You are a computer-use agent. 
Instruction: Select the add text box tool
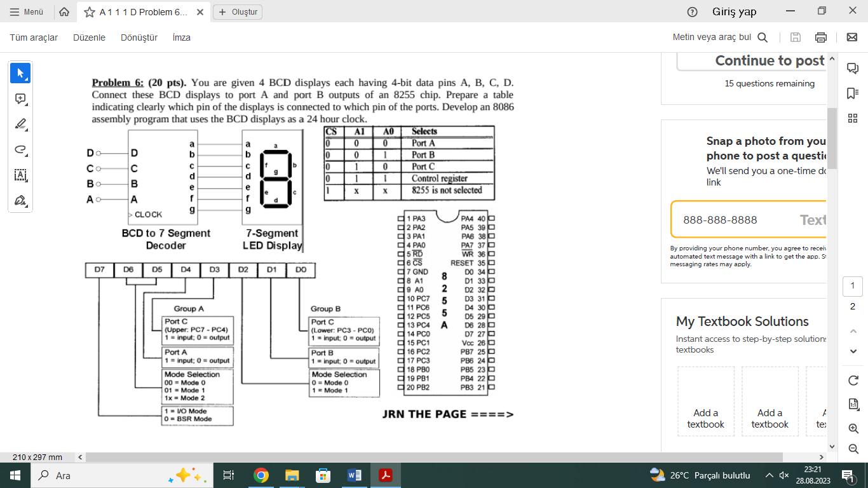pos(20,175)
